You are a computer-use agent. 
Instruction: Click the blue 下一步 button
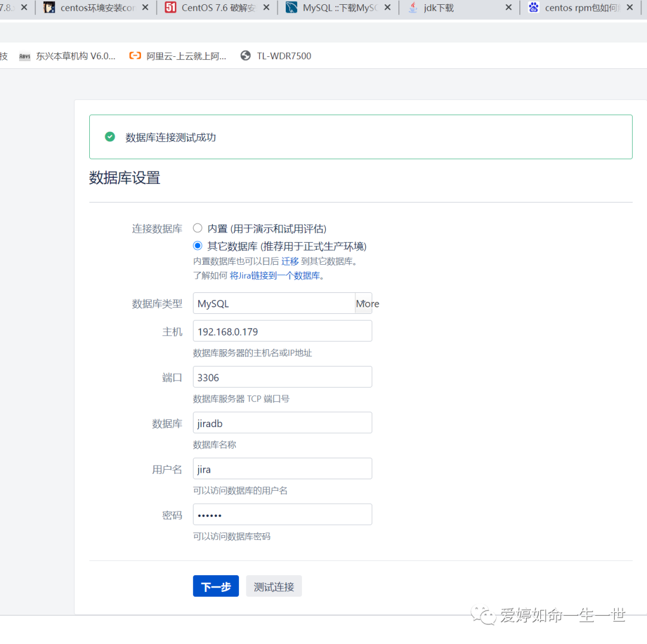click(216, 586)
